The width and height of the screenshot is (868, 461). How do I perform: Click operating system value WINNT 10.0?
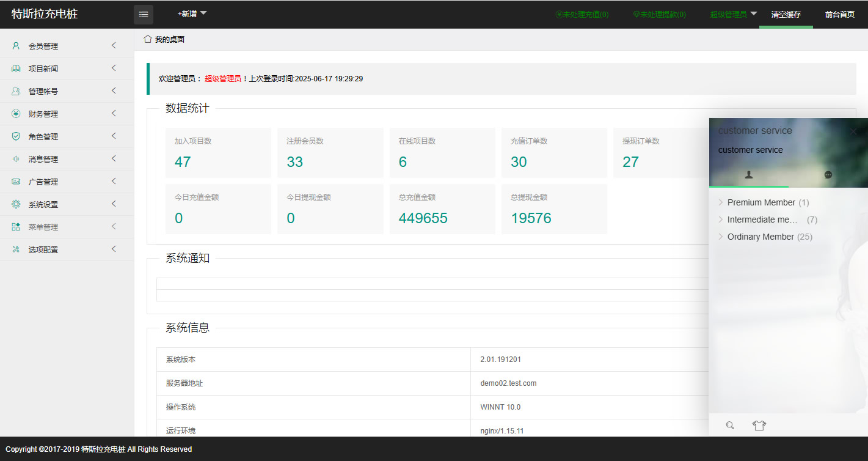tap(500, 407)
